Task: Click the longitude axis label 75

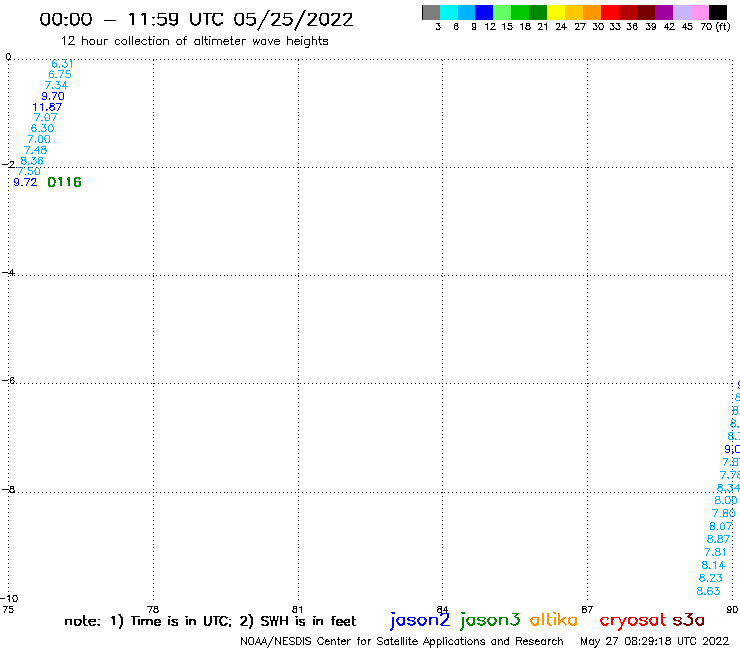Action: 8,609
